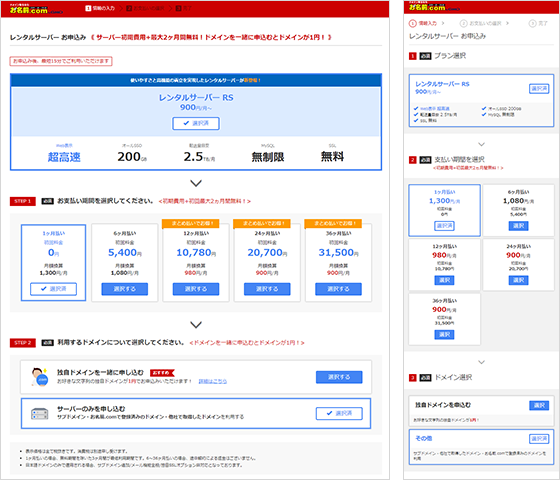Click the red number 1 badge beside プラン選択
This screenshot has height=480, width=560.
[412, 56]
